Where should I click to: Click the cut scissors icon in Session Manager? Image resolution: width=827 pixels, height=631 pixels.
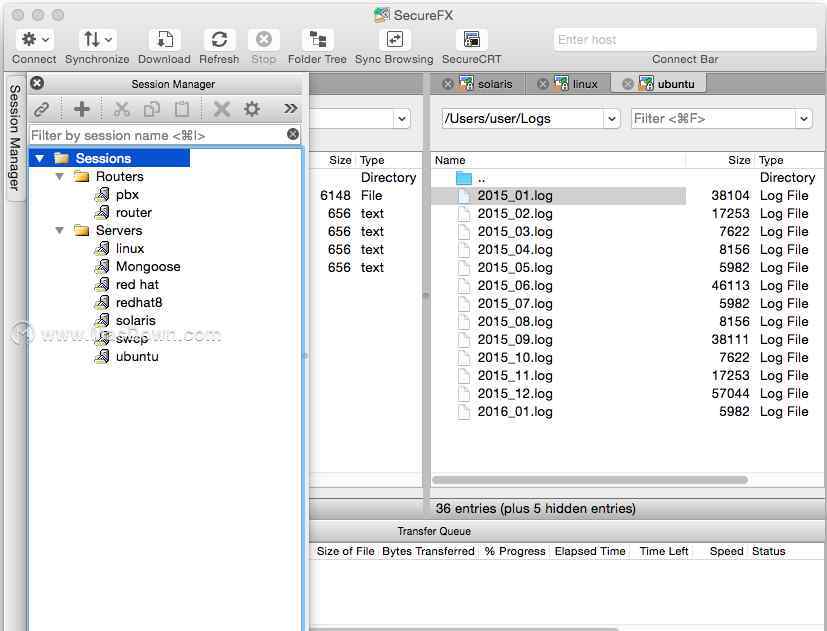[x=122, y=109]
